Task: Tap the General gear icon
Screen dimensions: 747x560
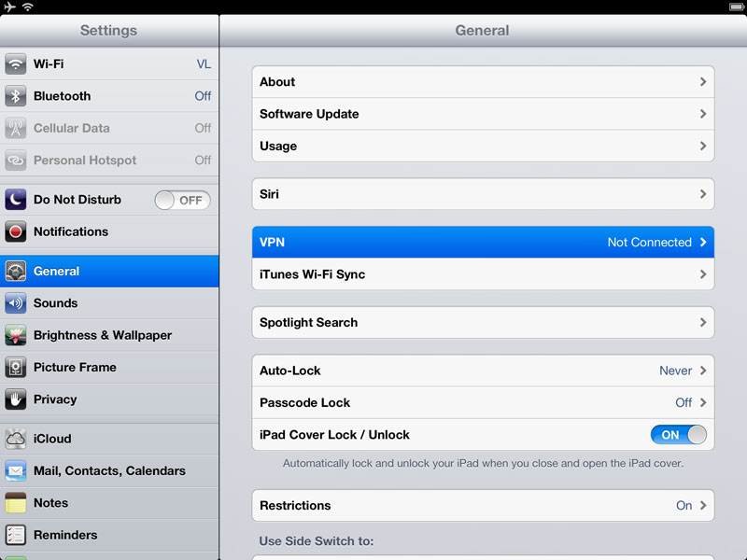Action: pos(15,271)
